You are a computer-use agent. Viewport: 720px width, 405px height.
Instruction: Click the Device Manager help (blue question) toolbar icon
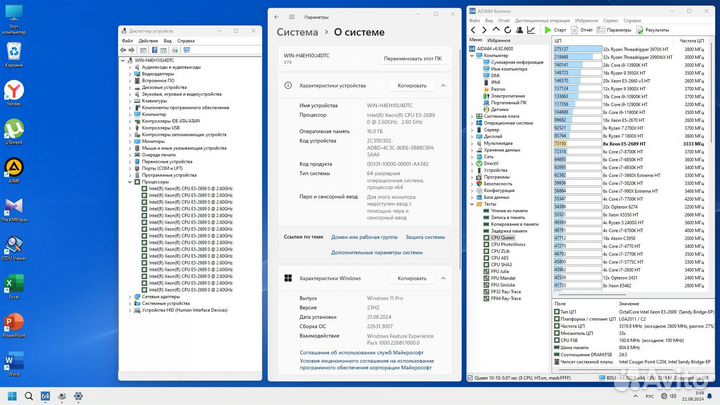click(154, 50)
